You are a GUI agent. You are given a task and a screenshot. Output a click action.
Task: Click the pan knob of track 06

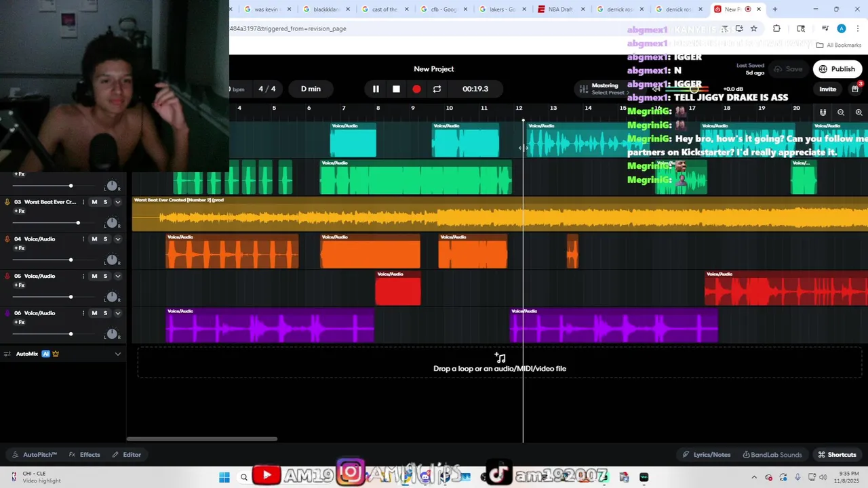pyautogui.click(x=112, y=334)
